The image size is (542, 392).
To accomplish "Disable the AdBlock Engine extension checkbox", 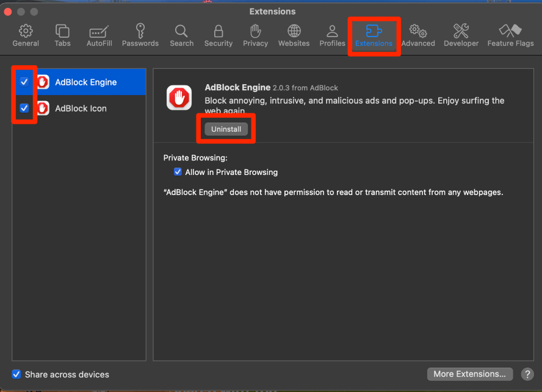I will click(x=24, y=82).
